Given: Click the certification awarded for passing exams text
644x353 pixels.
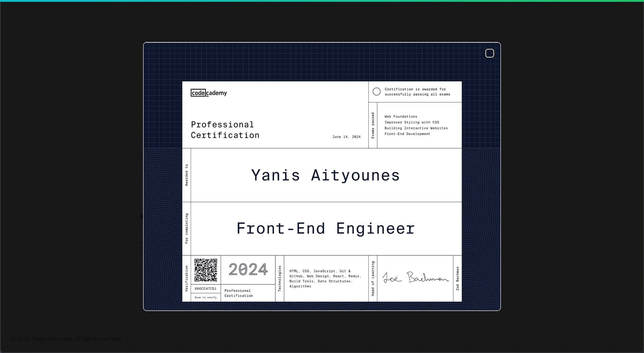Looking at the screenshot, I should 417,92.
